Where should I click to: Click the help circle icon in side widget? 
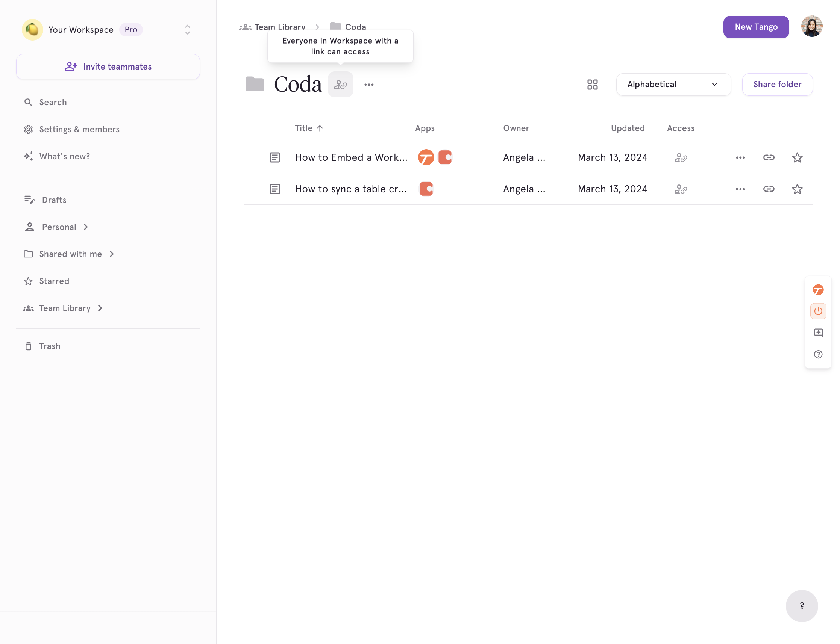click(x=818, y=354)
